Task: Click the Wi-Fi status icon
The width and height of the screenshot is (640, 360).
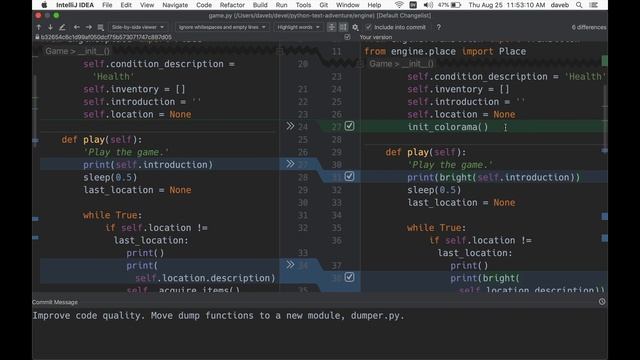Action: click(x=399, y=5)
